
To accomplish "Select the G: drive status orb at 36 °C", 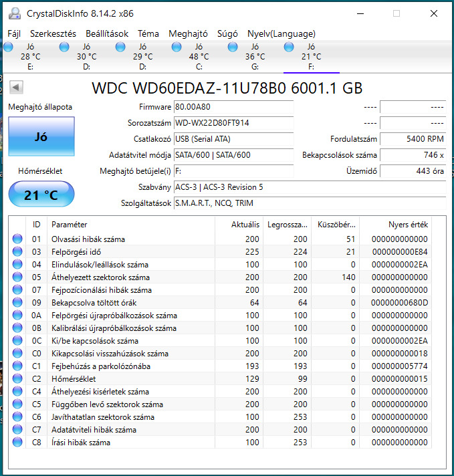I will click(233, 47).
